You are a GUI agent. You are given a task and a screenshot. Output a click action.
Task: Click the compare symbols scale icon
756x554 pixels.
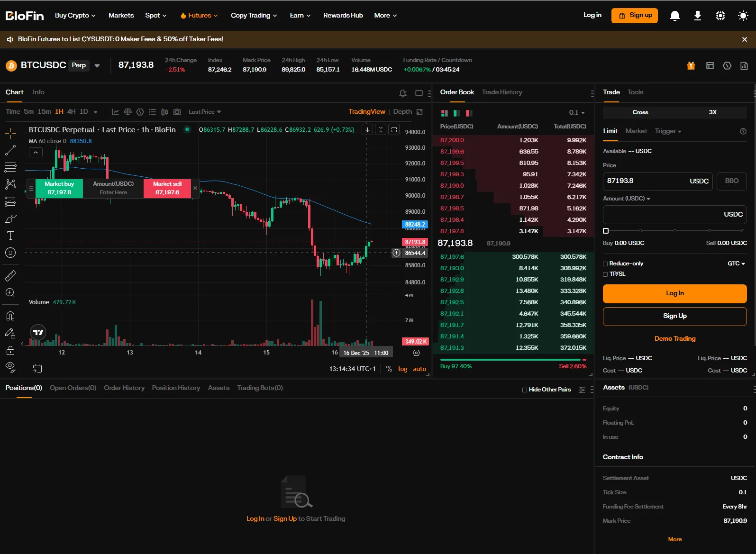tap(128, 112)
